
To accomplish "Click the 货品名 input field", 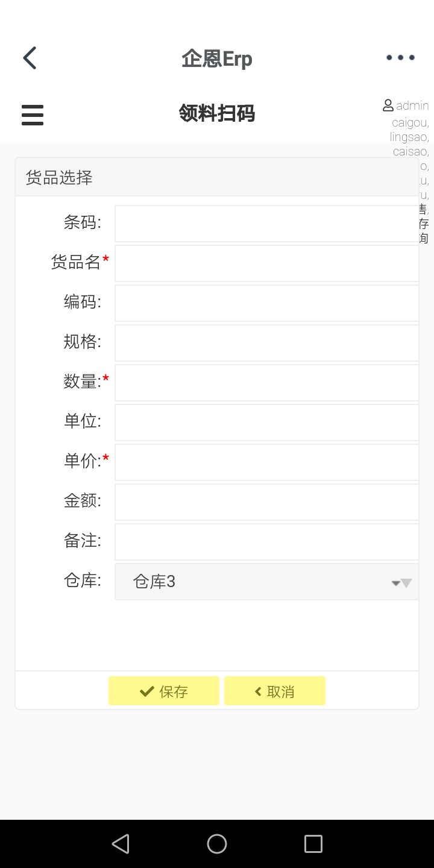I will tap(265, 263).
